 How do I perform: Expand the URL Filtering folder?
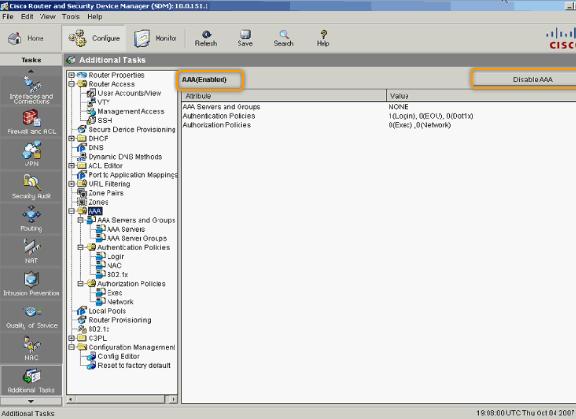[x=72, y=184]
